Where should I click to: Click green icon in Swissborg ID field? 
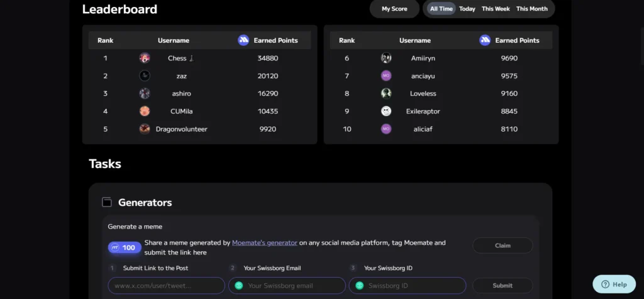[x=359, y=285]
